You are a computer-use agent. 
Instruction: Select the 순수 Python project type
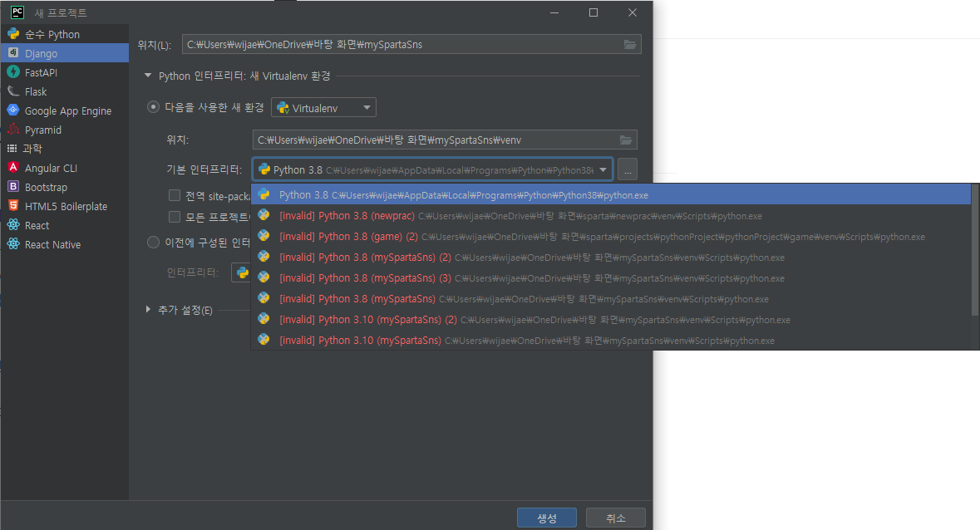[65, 34]
